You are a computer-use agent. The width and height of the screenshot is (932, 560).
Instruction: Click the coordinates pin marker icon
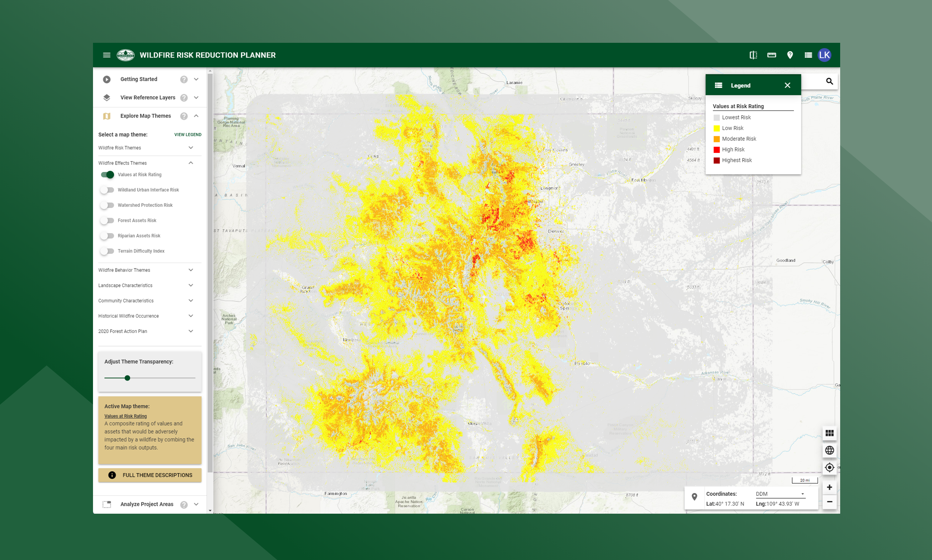click(695, 497)
